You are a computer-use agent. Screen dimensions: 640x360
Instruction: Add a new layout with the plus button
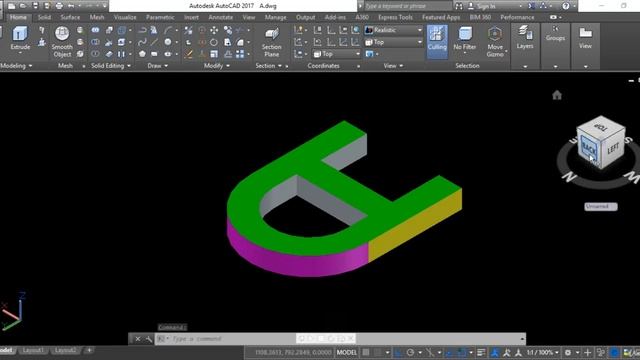89,350
